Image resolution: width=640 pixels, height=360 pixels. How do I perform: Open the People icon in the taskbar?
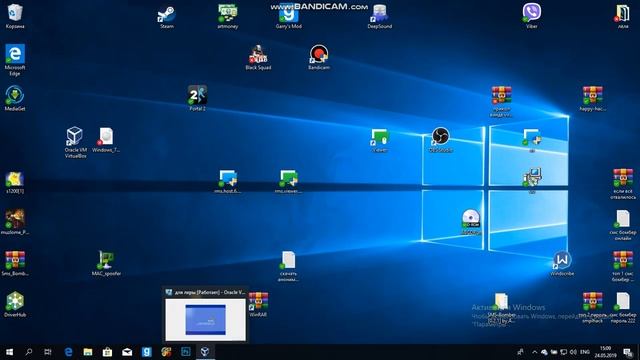(520, 352)
